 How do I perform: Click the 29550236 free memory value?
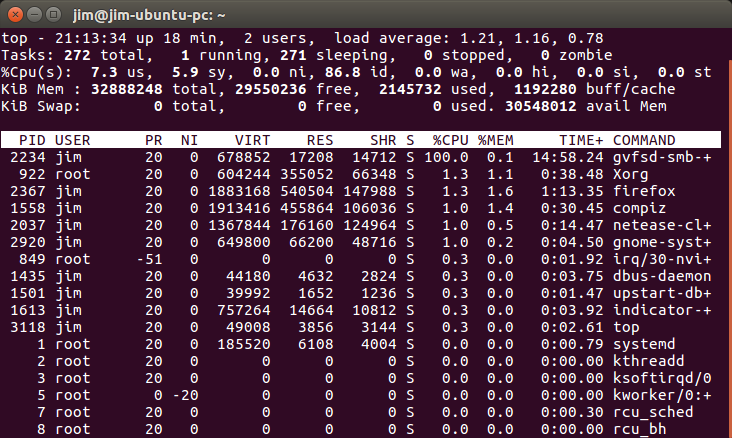click(x=270, y=89)
